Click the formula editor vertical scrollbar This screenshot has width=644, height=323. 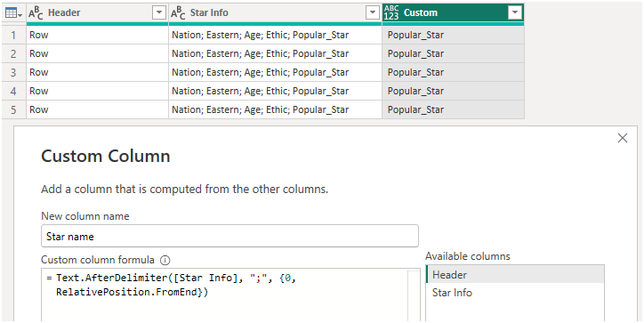[x=414, y=295]
